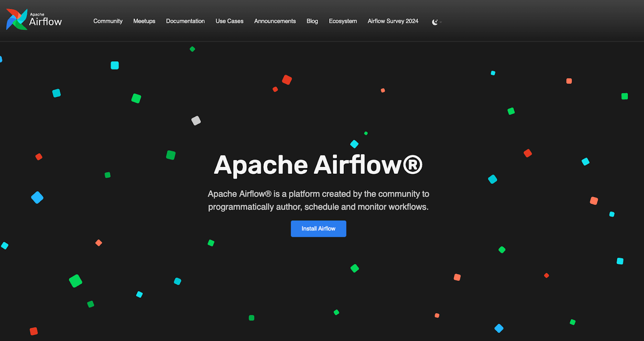Screen dimensions: 644x341
Task: Open Airflow Survey 2024 link
Action: (393, 21)
